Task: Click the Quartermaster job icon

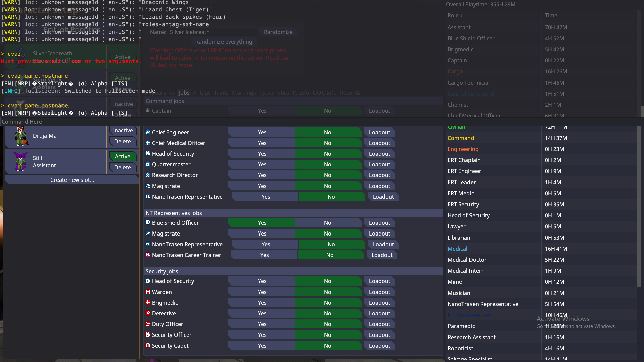Action: pos(148,164)
